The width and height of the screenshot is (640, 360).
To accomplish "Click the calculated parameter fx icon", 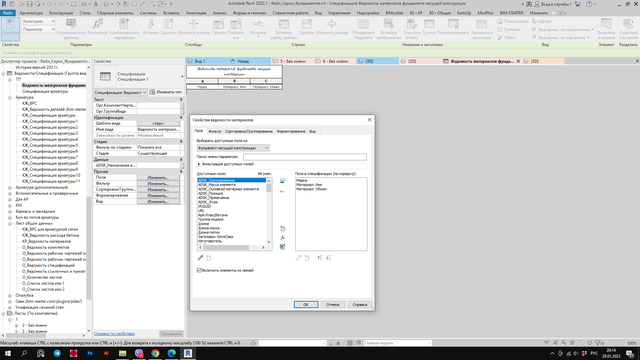I will (282, 238).
